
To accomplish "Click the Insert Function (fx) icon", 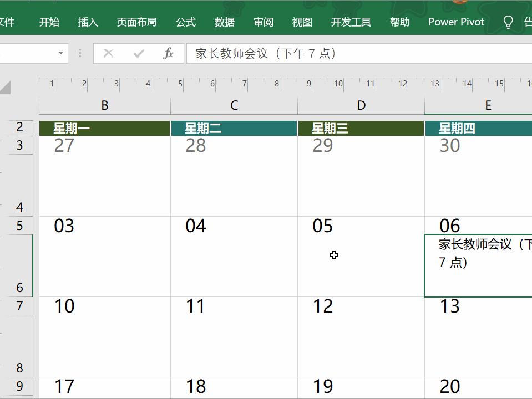I will (170, 53).
